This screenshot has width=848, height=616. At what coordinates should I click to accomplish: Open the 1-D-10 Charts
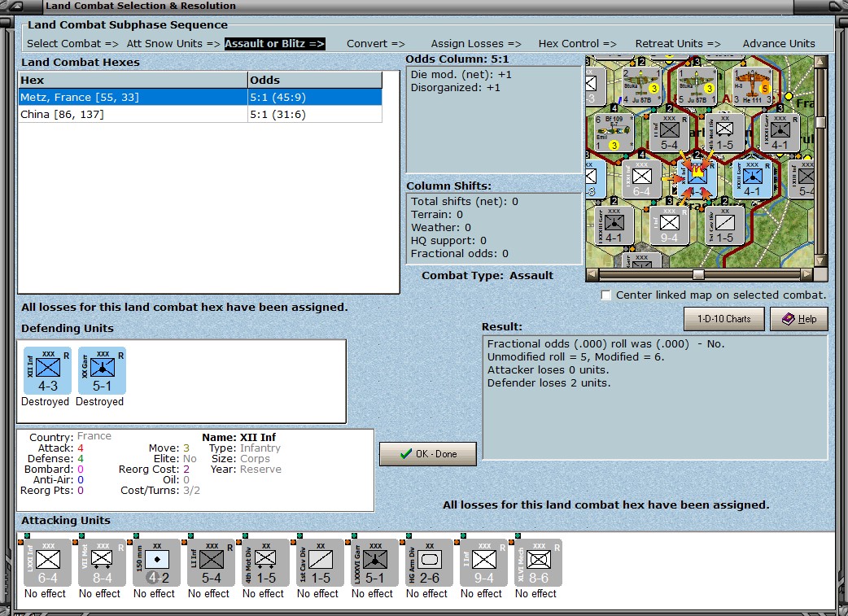point(724,318)
